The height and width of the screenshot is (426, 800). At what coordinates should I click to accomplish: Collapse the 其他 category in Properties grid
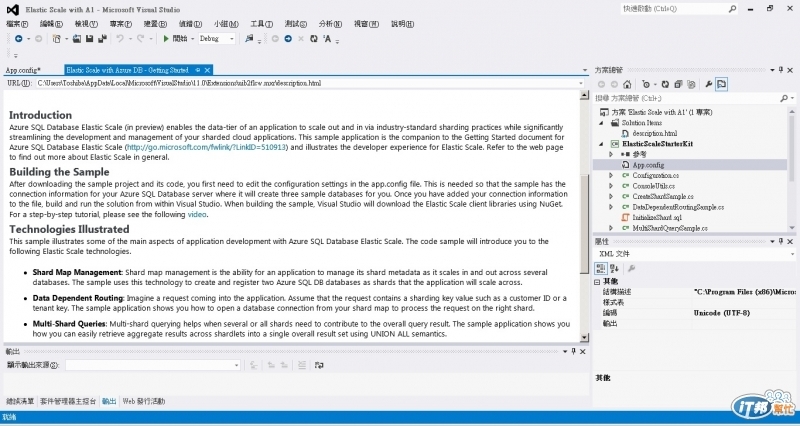point(597,282)
